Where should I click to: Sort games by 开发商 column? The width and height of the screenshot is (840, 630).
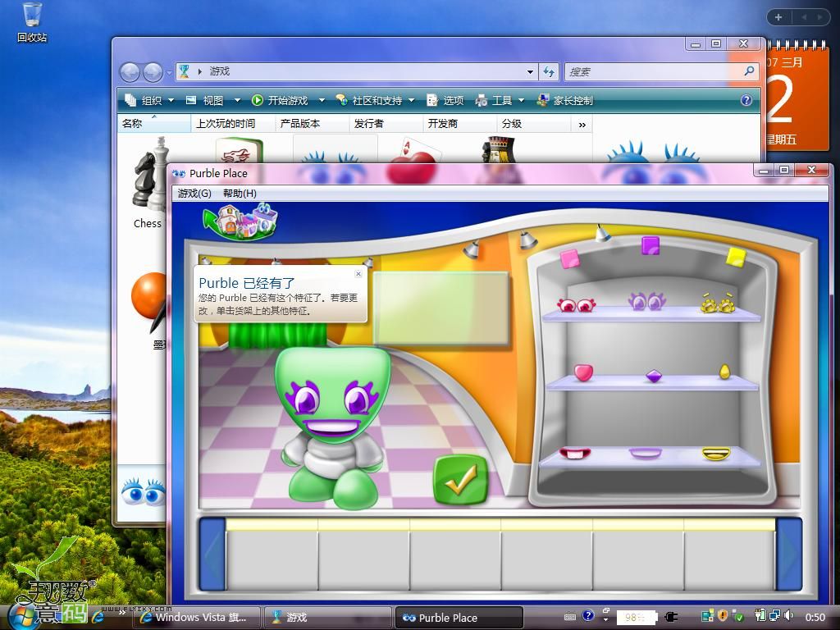[x=460, y=123]
